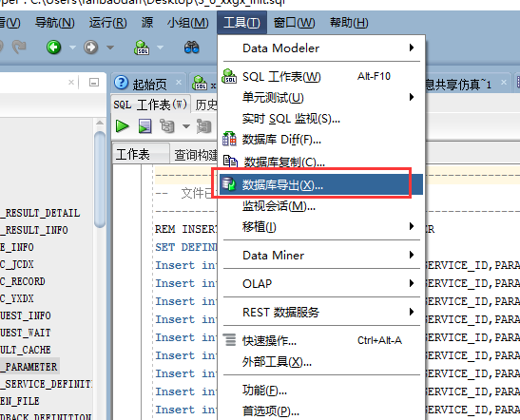This screenshot has width=520, height=420.
Task: Open the 帮助(H) menu
Action: pyautogui.click(x=349, y=23)
